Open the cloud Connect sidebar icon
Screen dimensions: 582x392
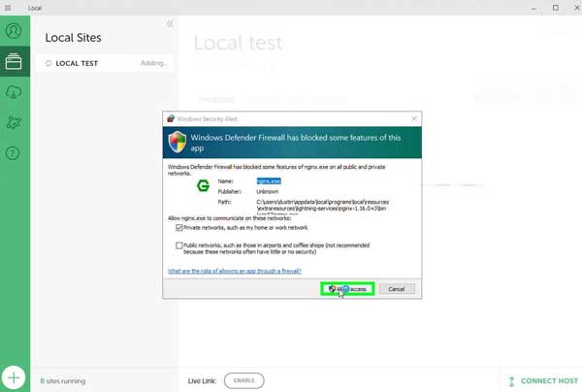coord(14,92)
